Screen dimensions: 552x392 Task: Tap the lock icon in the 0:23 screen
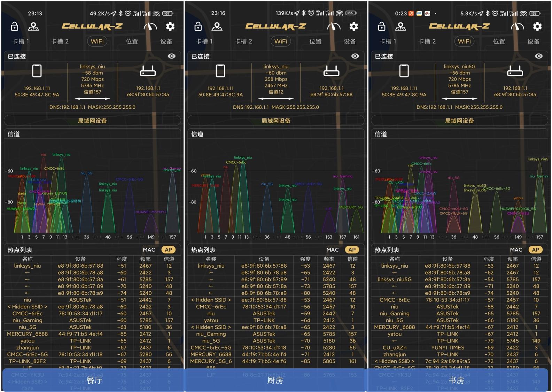[381, 26]
